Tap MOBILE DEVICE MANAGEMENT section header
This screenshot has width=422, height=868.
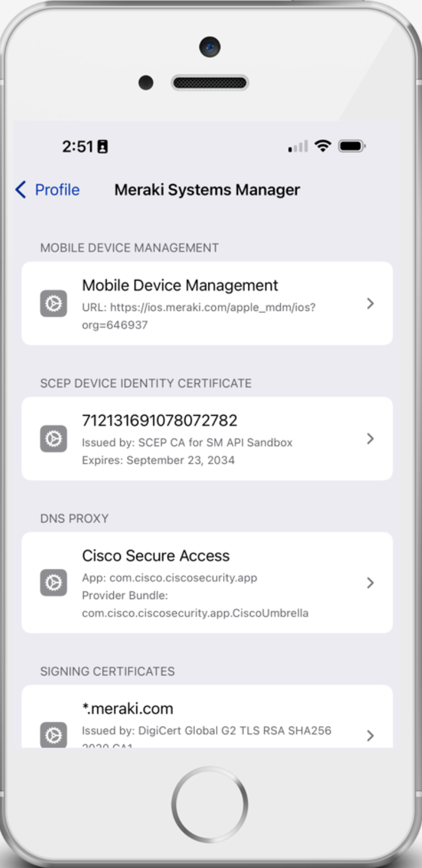(130, 248)
